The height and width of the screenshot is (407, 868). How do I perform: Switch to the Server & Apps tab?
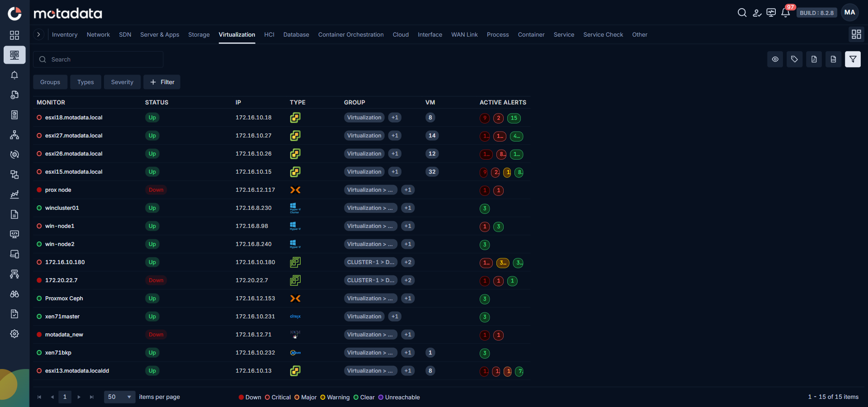point(160,34)
